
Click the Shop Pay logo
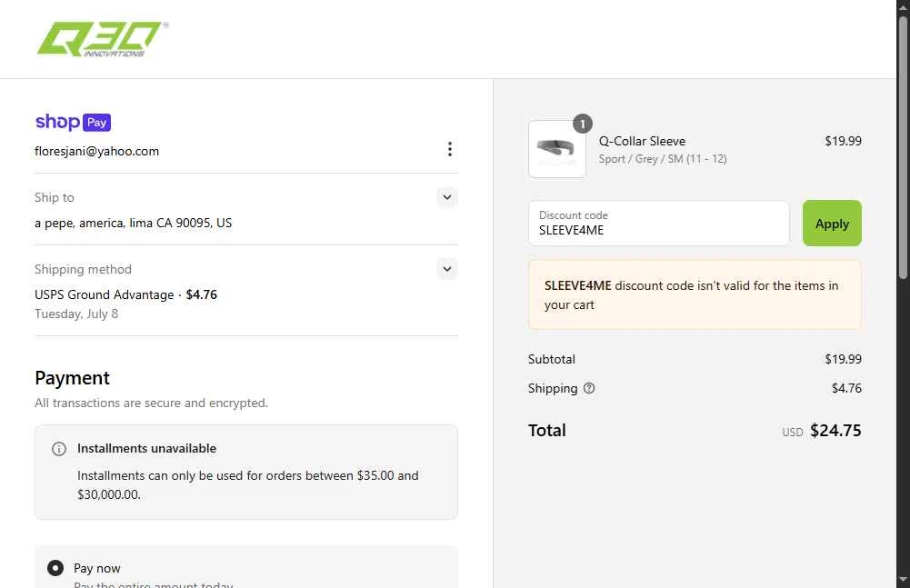pyautogui.click(x=73, y=122)
